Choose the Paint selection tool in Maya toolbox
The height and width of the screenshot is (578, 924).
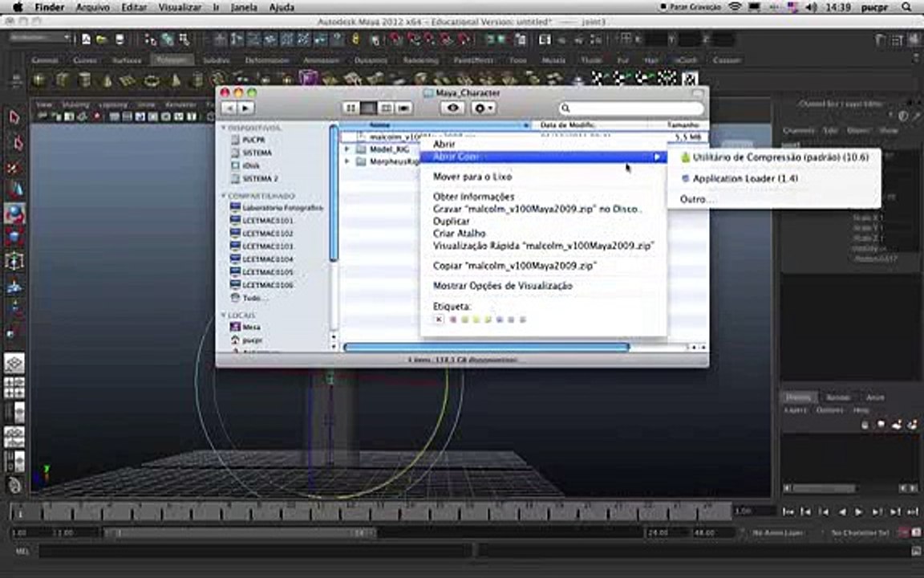point(14,168)
